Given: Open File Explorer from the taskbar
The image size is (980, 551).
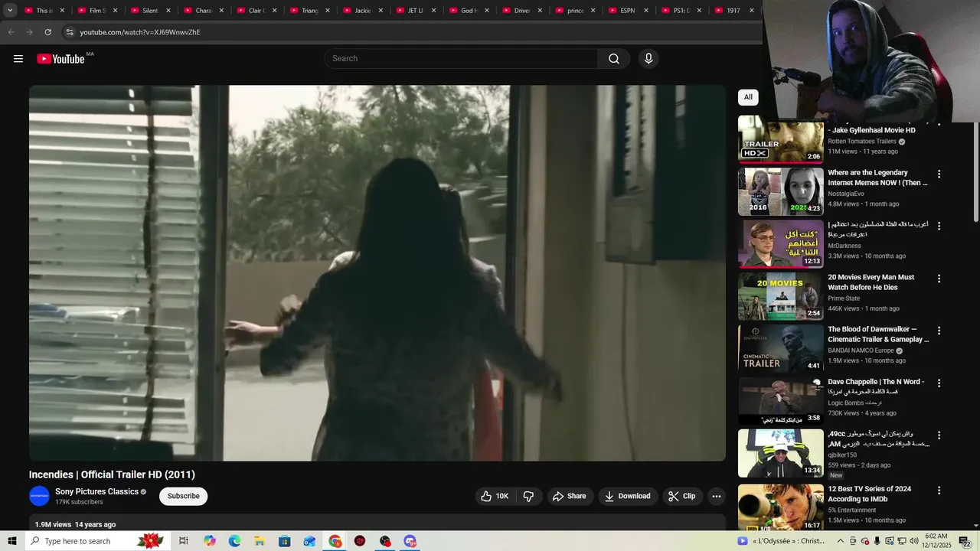Looking at the screenshot, I should [260, 541].
